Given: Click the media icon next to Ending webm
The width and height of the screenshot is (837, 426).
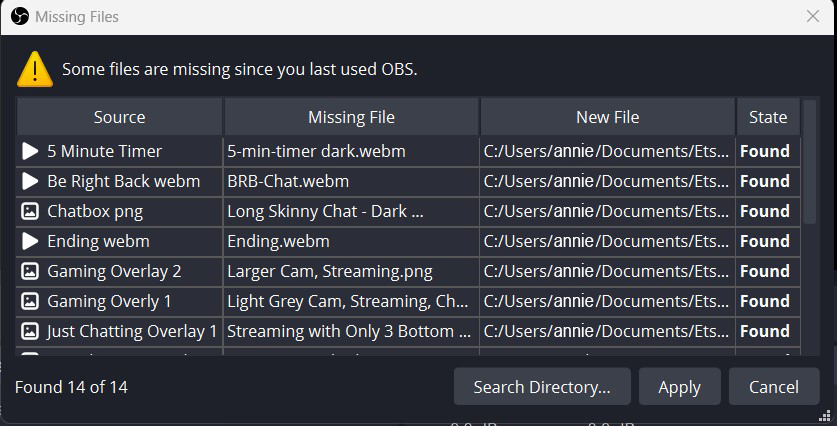Looking at the screenshot, I should point(30,241).
